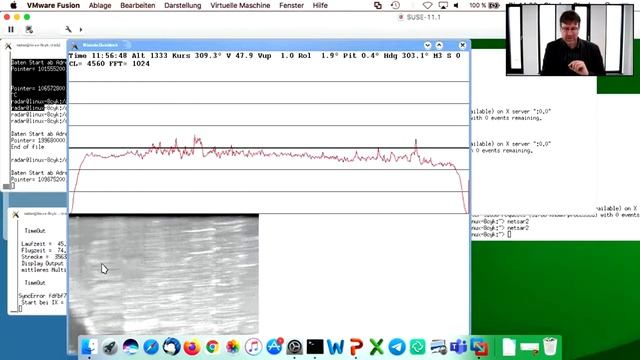Click the drive icon beside the Trash
Viewport: 640px width, 360px height.
[x=529, y=348]
